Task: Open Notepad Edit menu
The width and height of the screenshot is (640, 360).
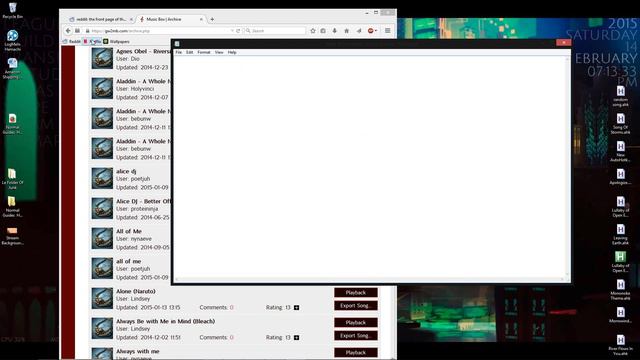Action: coord(189,52)
